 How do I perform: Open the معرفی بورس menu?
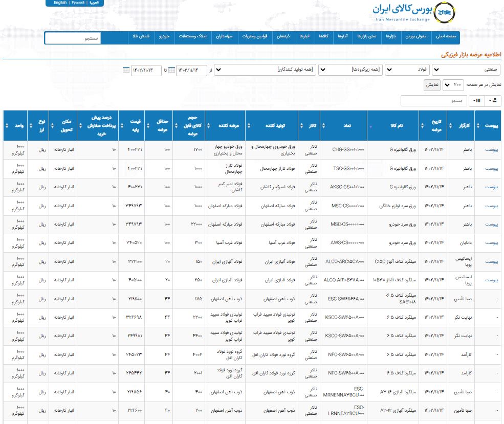[x=415, y=36]
